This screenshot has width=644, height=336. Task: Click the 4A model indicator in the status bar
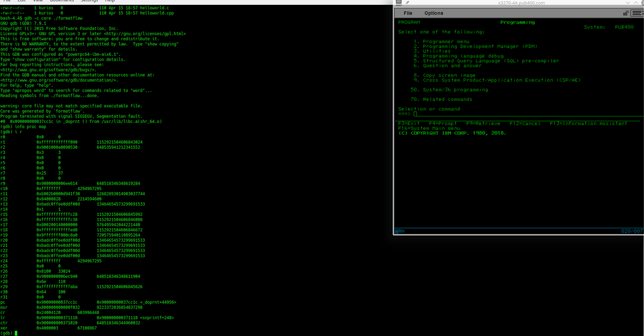tap(399, 231)
